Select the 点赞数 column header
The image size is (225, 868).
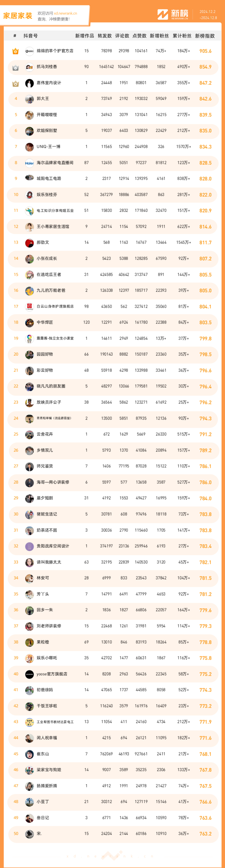click(x=140, y=36)
